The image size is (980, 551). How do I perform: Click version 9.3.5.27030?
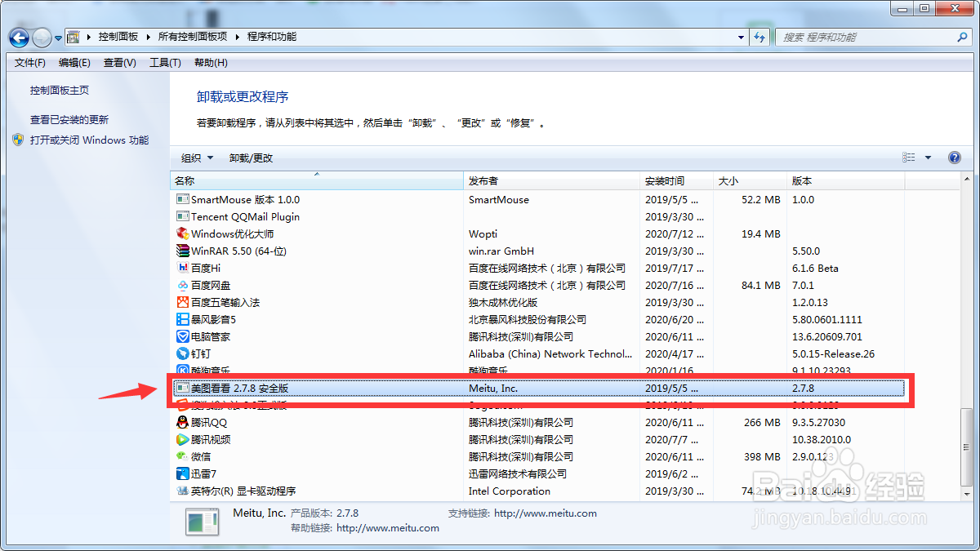click(819, 422)
